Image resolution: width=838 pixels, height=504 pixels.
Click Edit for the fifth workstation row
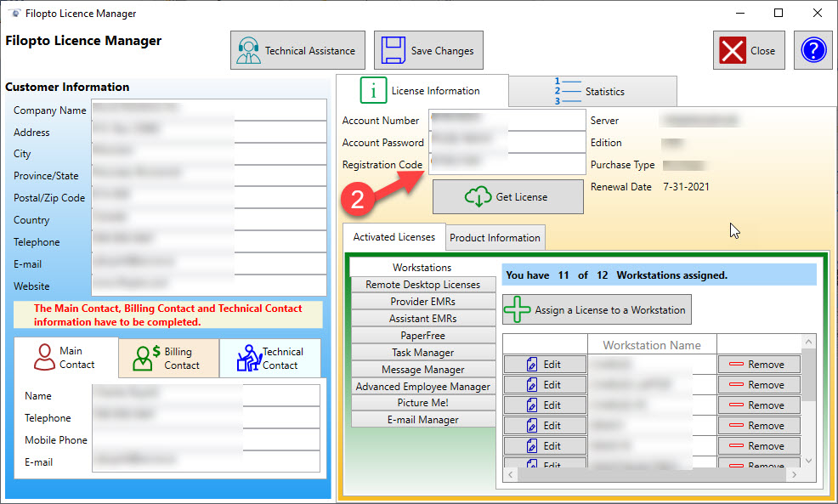(545, 445)
